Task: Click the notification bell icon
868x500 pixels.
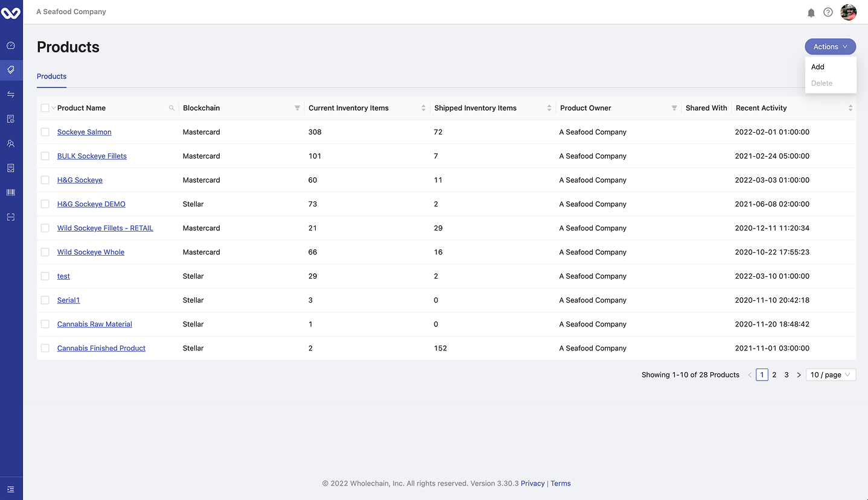Action: point(811,13)
